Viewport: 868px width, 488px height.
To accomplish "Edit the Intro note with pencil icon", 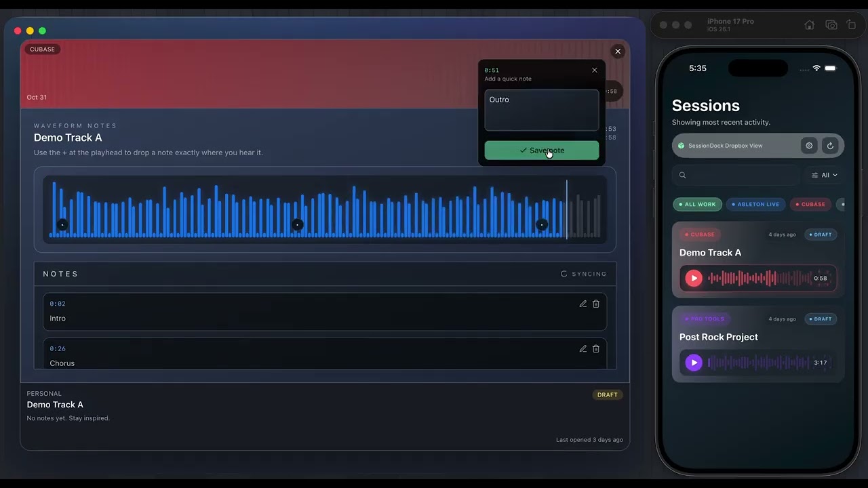I will pyautogui.click(x=583, y=304).
